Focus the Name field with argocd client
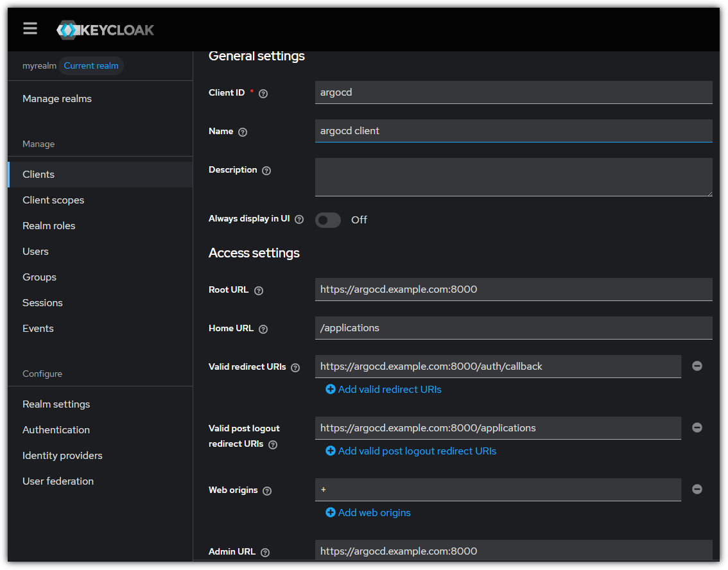The height and width of the screenshot is (570, 728). pyautogui.click(x=514, y=131)
